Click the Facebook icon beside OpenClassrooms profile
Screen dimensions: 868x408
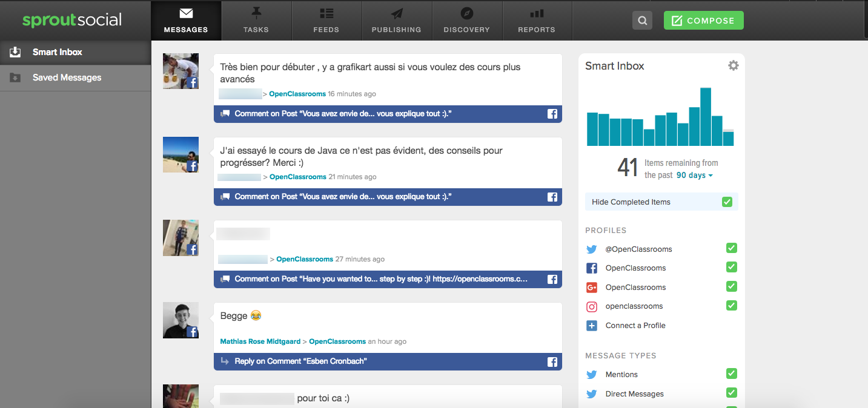(x=592, y=268)
